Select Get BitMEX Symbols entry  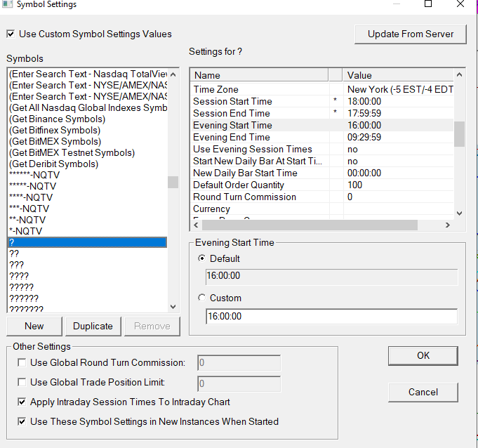point(88,142)
